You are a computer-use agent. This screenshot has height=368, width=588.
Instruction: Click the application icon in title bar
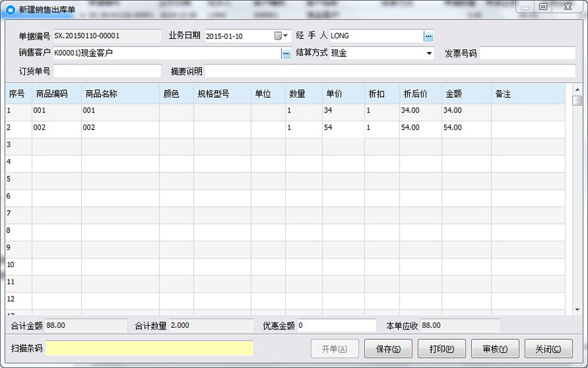tap(10, 10)
